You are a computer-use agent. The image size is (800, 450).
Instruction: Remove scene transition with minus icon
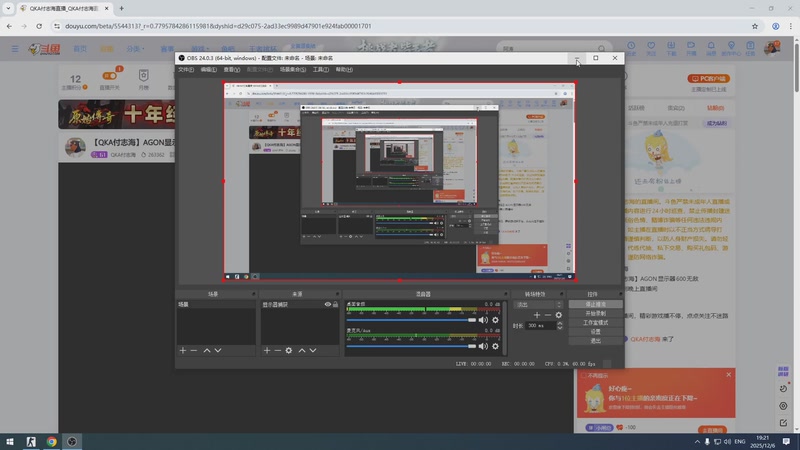[547, 315]
